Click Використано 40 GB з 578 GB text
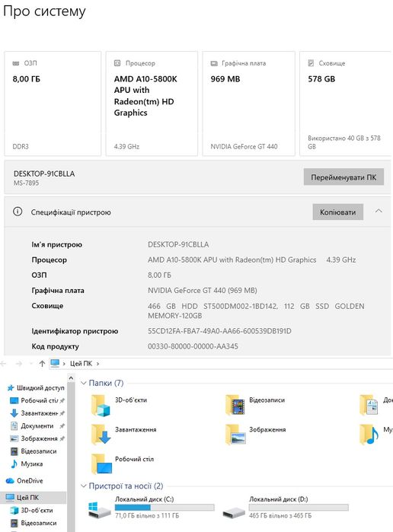This screenshot has height=532, width=393. [344, 142]
